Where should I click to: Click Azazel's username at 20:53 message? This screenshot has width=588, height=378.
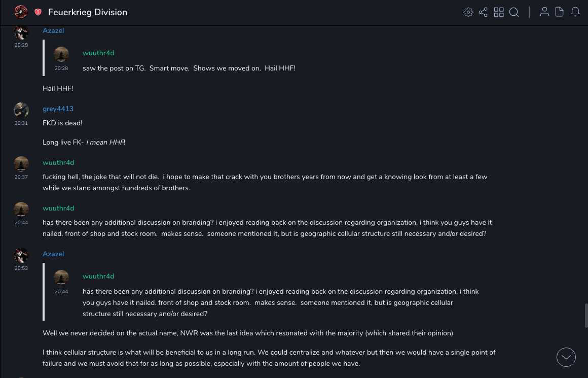click(x=53, y=254)
